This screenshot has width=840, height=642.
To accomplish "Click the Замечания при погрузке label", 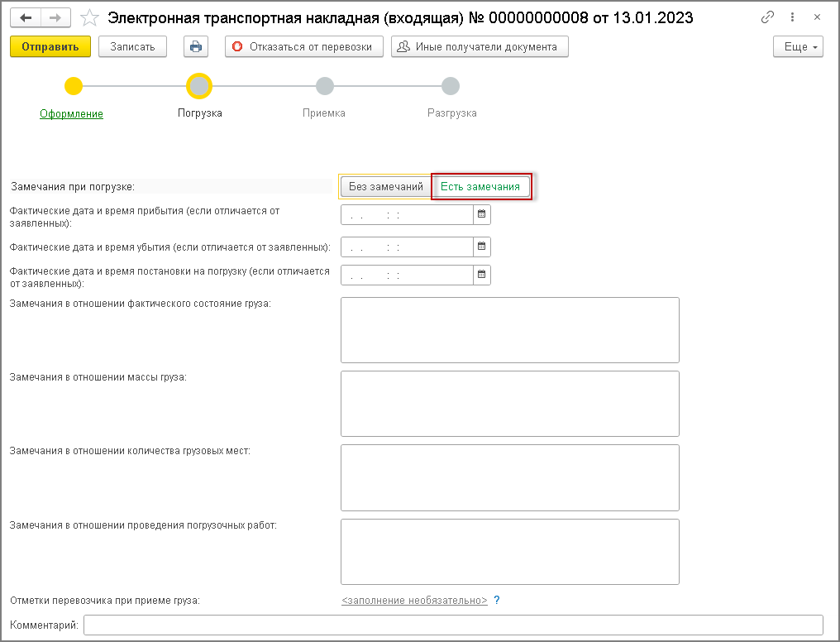I will coord(73,186).
